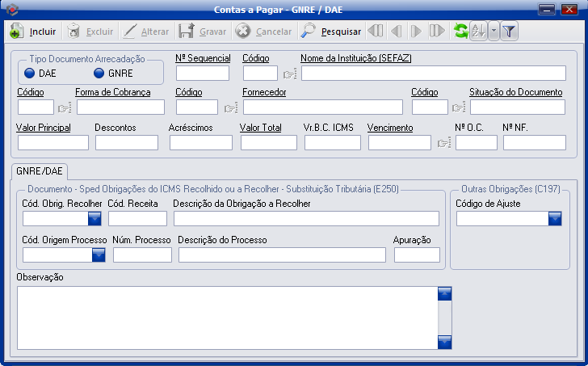Screen dimensions: 588x366
Task: Expand the Cód. Obrig. Recolher dropdown
Action: [94, 218]
